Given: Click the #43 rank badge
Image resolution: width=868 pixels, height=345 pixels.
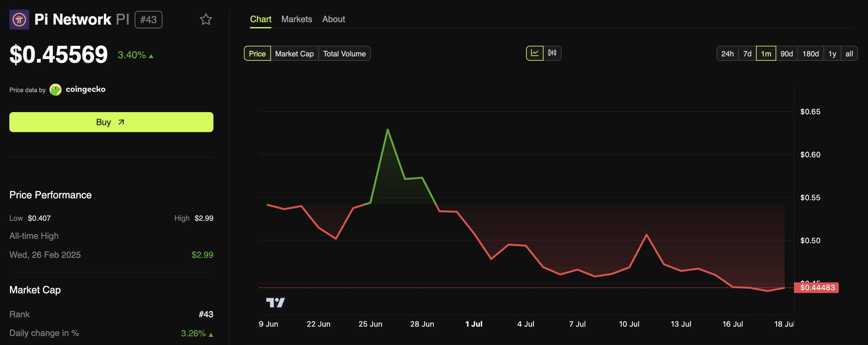Looking at the screenshot, I should click(148, 20).
